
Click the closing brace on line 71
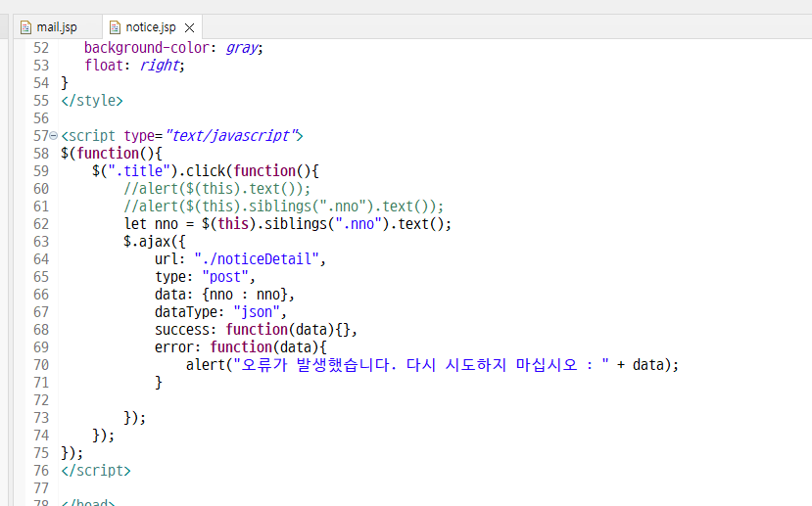click(x=159, y=382)
